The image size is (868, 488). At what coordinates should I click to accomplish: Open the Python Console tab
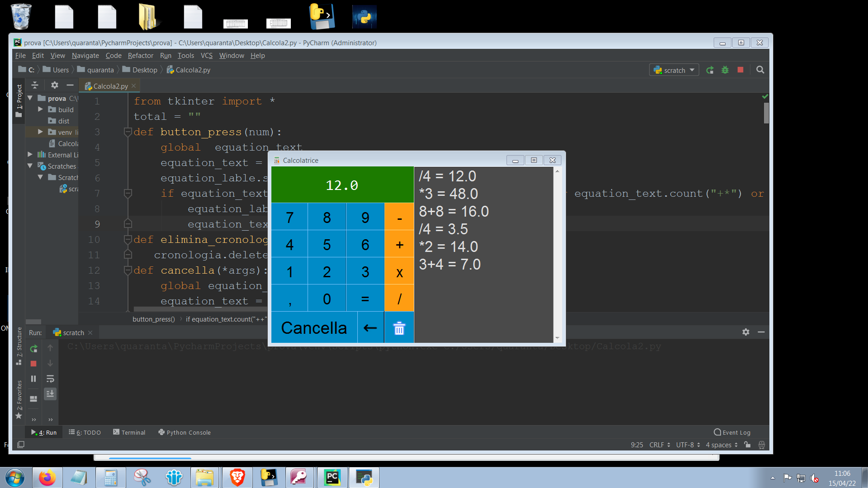click(x=185, y=432)
